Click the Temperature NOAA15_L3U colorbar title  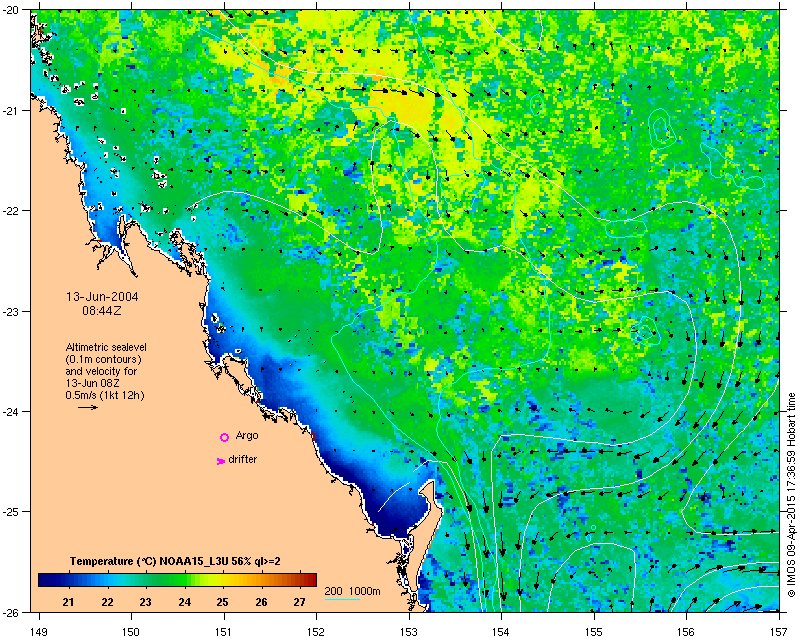[175, 561]
